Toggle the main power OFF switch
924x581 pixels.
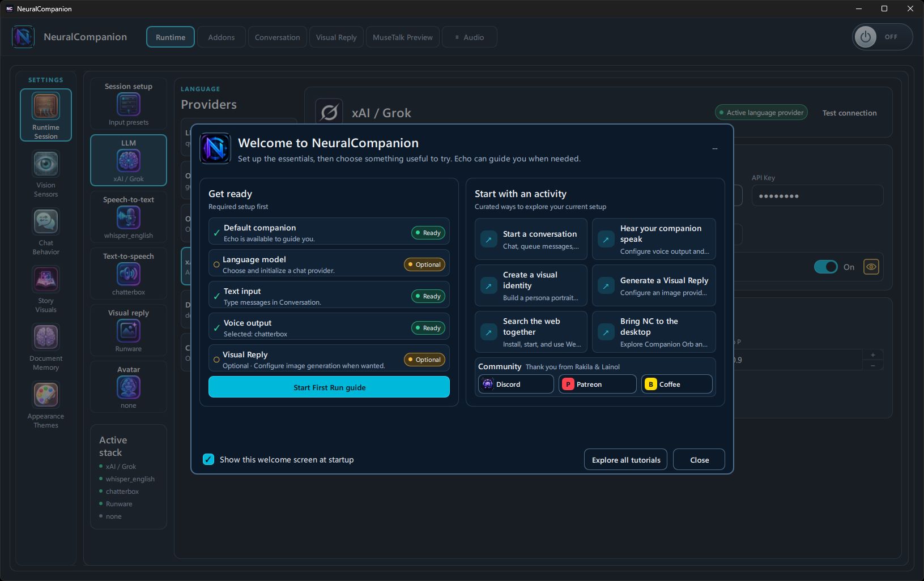[882, 37]
